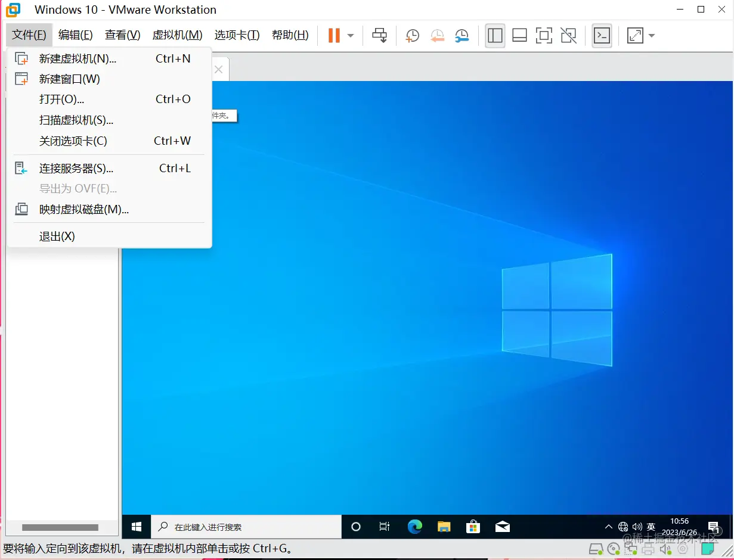Viewport: 734px width, 560px height.
Task: Click the guest network globe icon
Action: [x=623, y=527]
